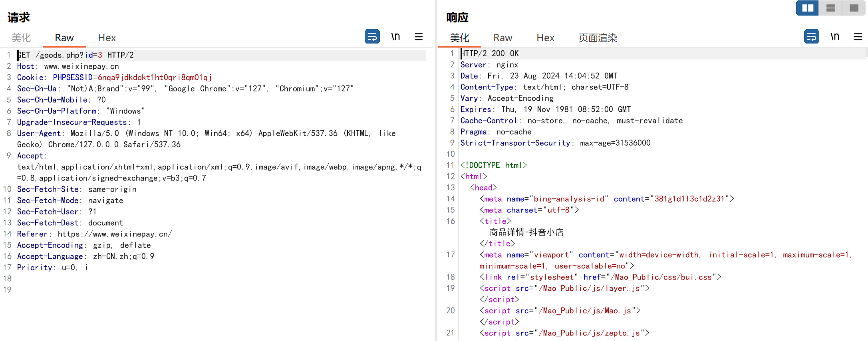
Task: Switch response view to Raw tab
Action: tap(503, 38)
